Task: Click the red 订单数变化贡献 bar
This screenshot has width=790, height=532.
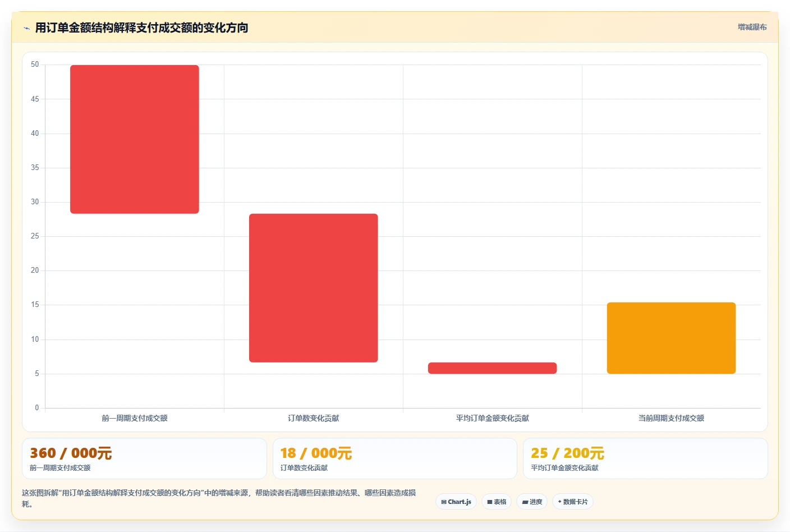Action: tap(314, 288)
